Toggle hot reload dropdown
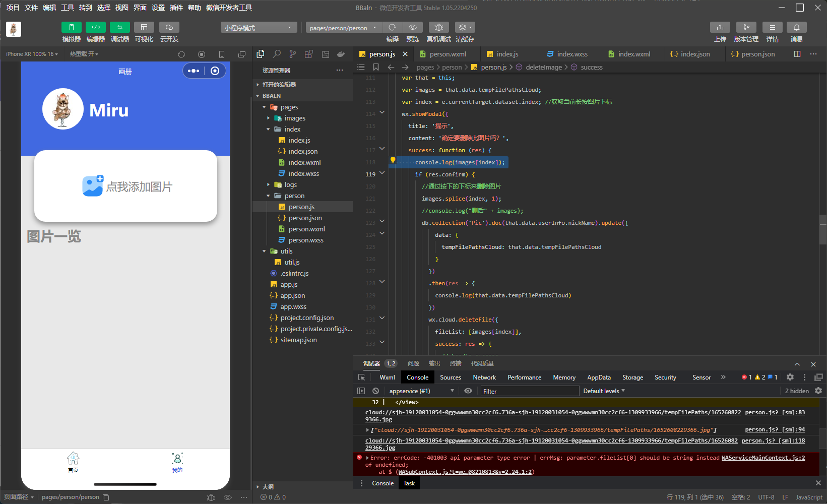Viewport: 827px width, 504px height. [x=84, y=54]
